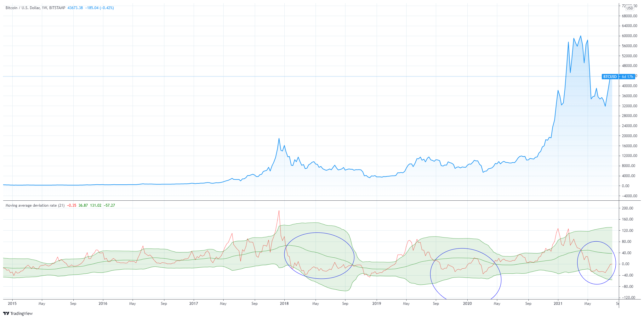
Task: Click the 6d 17h bar countdown label
Action: (627, 77)
